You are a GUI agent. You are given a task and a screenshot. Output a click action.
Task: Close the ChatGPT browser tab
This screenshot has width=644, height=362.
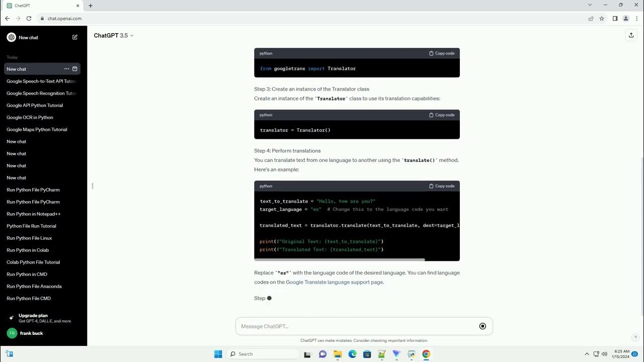(78, 6)
